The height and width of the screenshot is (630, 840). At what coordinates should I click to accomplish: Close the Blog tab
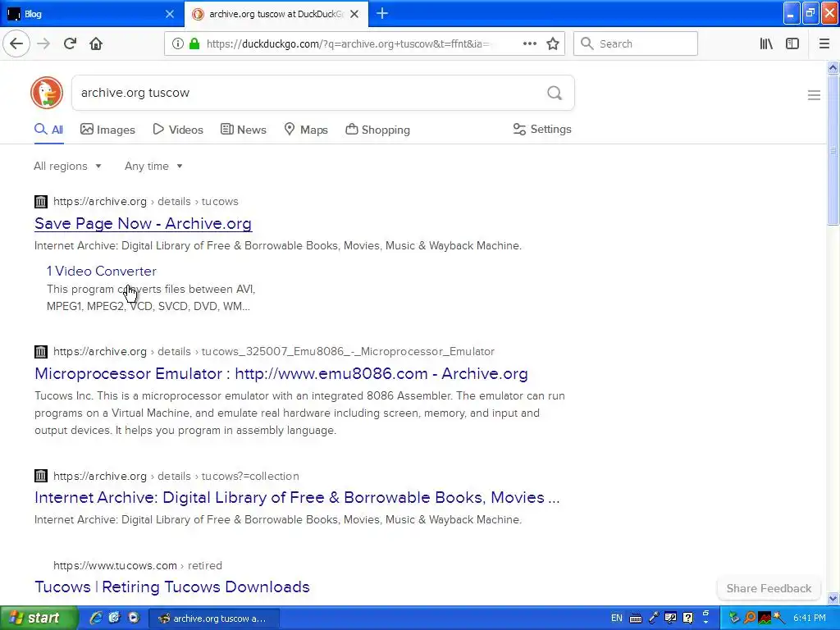pyautogui.click(x=169, y=14)
